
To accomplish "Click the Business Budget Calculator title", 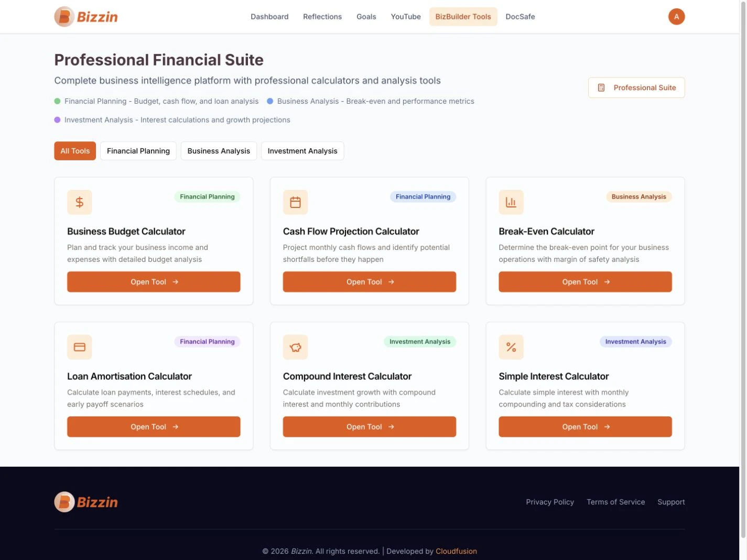I will click(126, 232).
